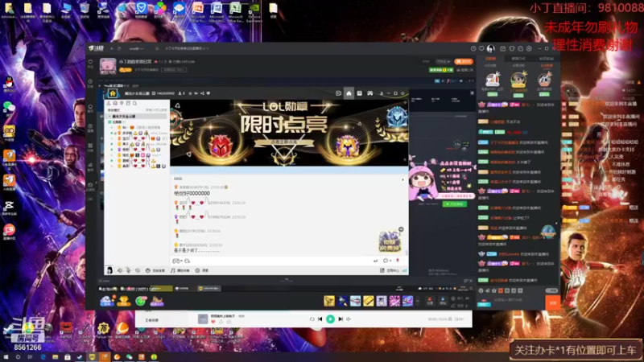Open history clock in the Huya left sidebar
The width and height of the screenshot is (644, 362).
click(x=90, y=83)
